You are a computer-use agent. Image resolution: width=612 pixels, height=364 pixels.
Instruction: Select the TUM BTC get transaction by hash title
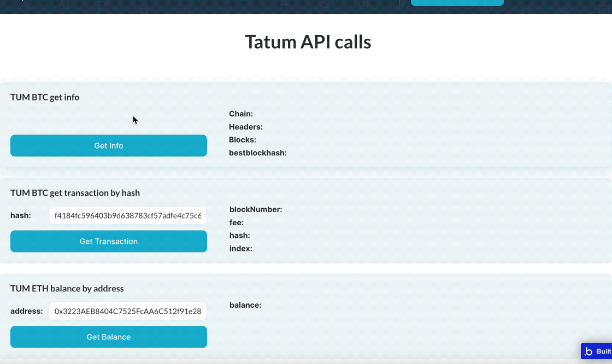(x=75, y=193)
